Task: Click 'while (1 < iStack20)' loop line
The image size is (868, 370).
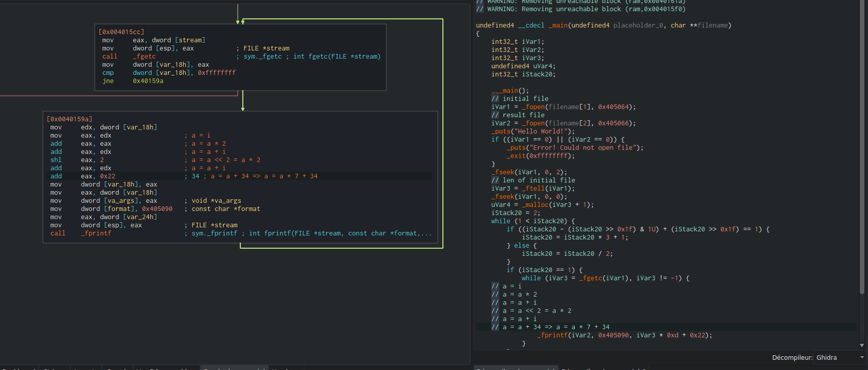Action: (x=533, y=221)
